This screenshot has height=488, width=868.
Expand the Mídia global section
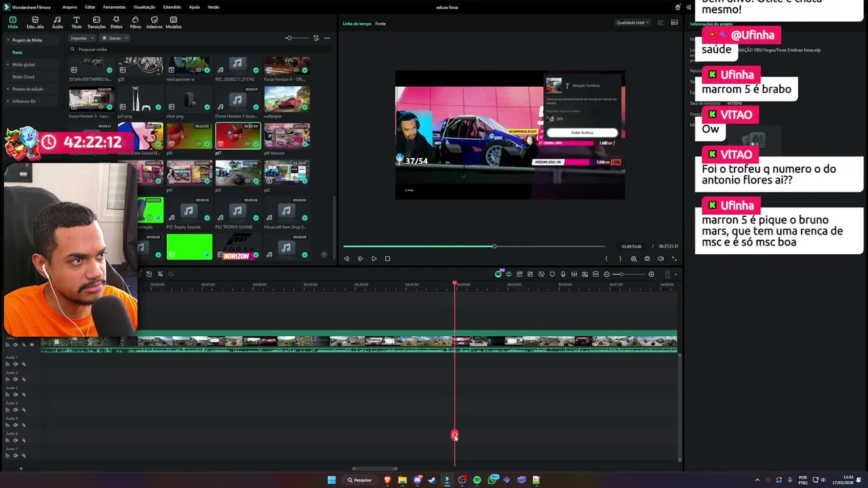tap(8, 64)
